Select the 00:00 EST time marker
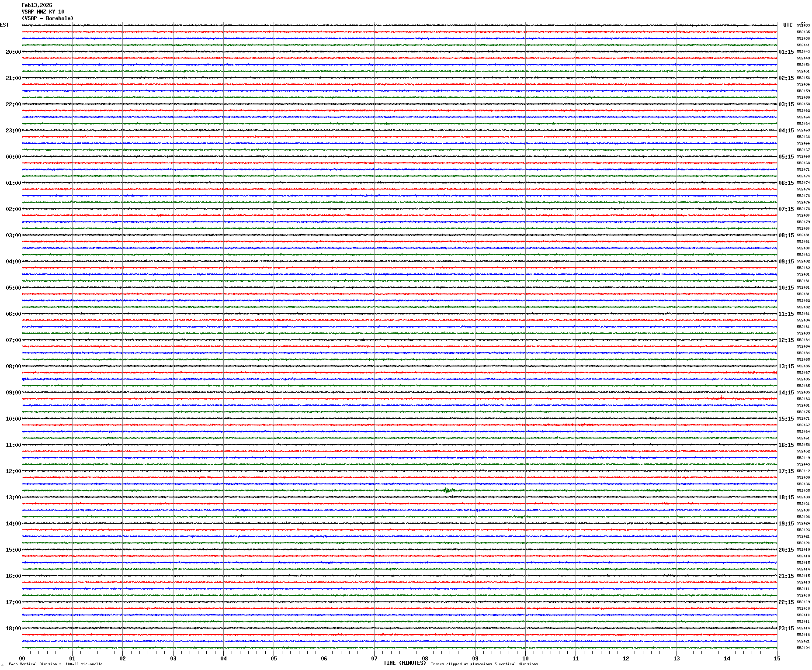The image size is (812, 670). 13,157
